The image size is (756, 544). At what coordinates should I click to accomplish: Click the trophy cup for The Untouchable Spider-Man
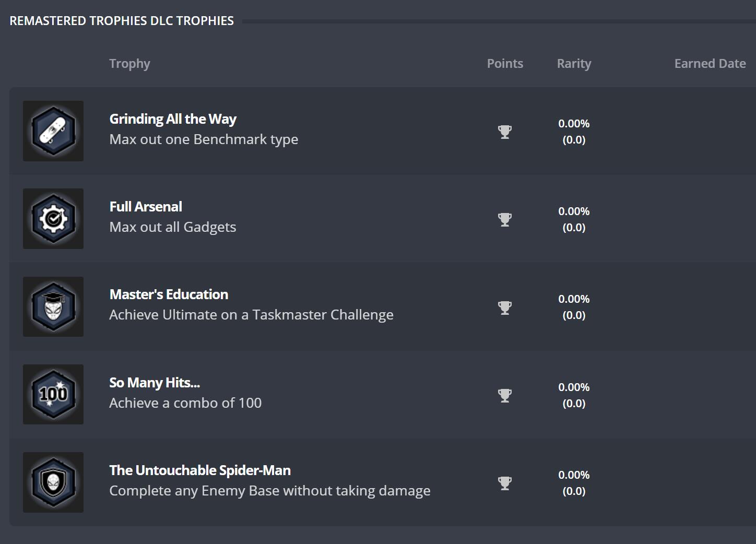(x=505, y=483)
